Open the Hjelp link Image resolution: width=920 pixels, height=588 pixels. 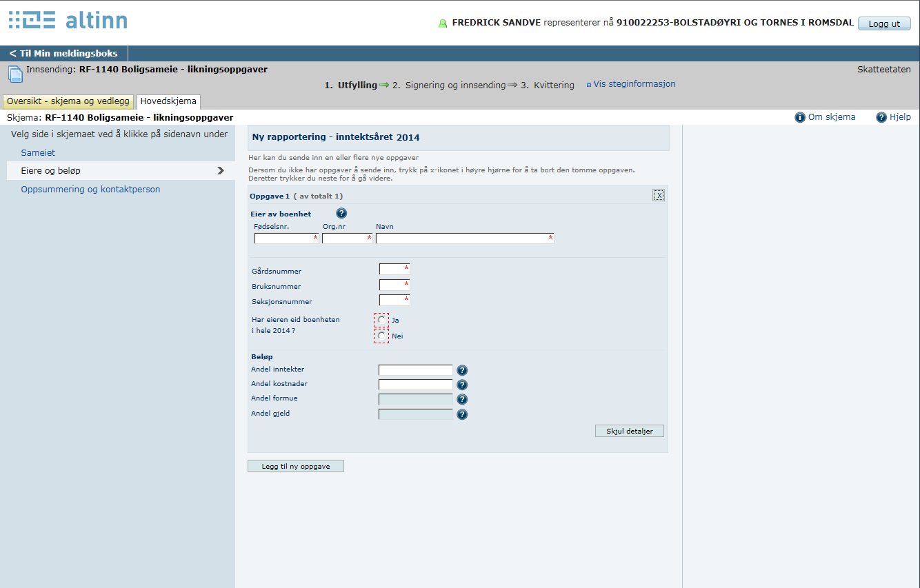click(x=900, y=117)
